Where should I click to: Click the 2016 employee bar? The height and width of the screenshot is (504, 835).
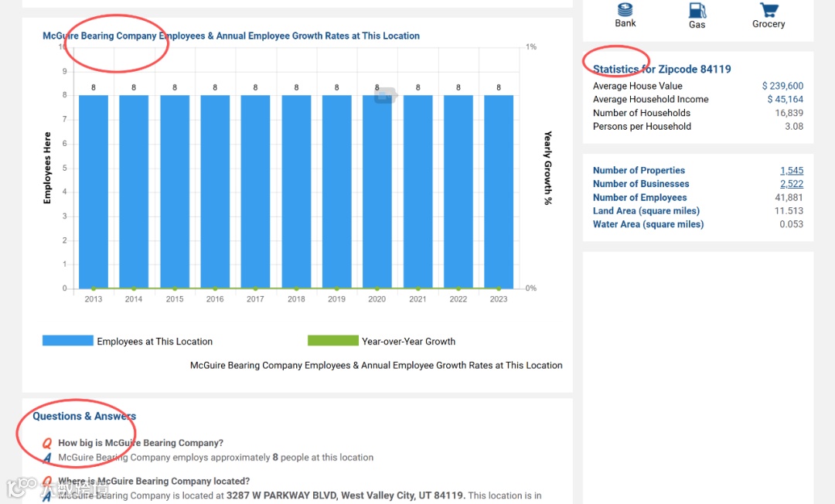(215, 192)
